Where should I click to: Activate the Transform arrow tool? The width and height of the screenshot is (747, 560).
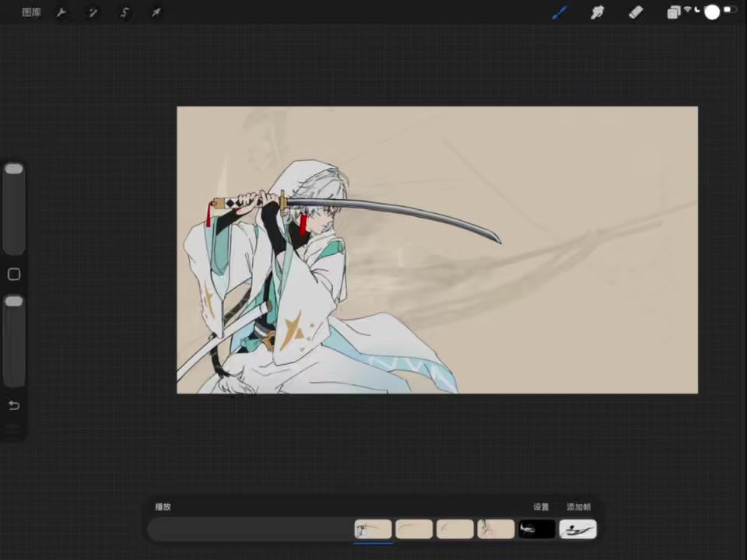(x=156, y=12)
